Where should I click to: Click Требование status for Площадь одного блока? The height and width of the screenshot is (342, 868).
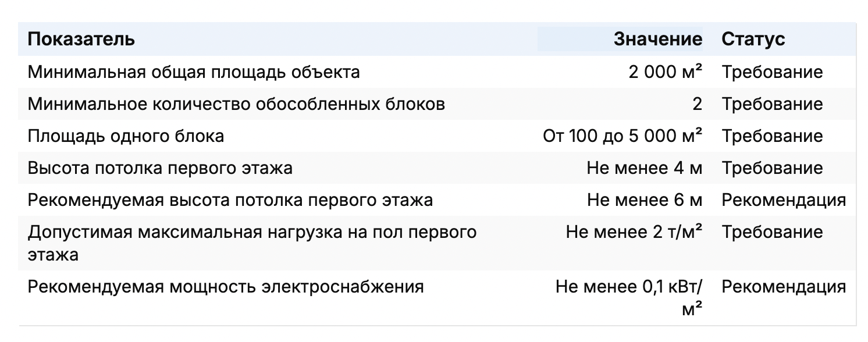point(773,136)
